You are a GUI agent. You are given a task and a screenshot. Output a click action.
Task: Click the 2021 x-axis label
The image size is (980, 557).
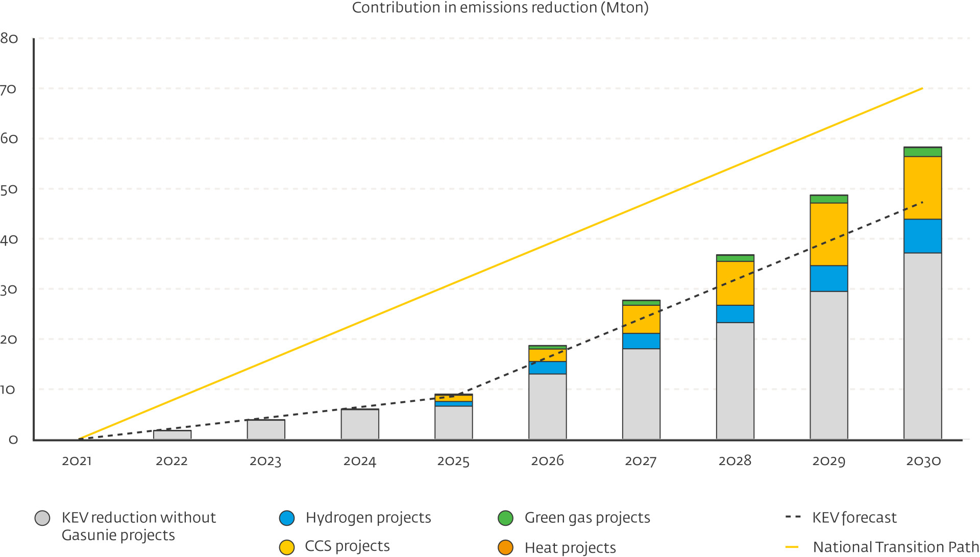pos(77,461)
